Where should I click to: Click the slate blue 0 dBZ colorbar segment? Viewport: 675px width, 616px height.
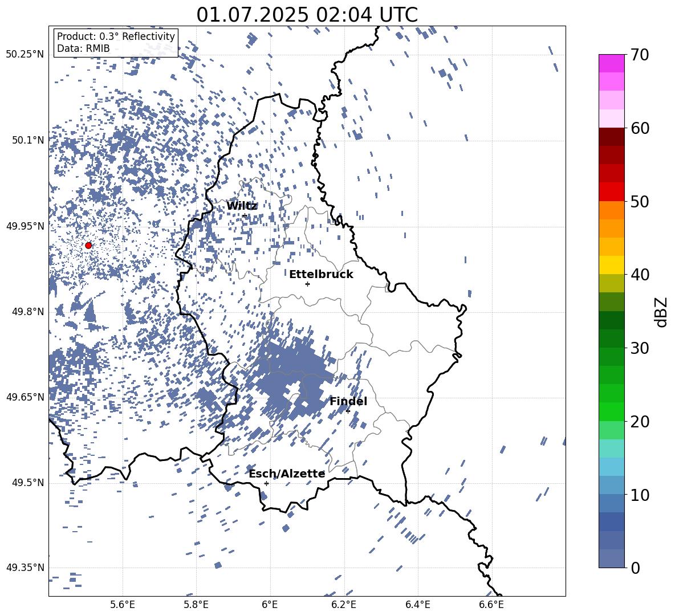pos(611,558)
